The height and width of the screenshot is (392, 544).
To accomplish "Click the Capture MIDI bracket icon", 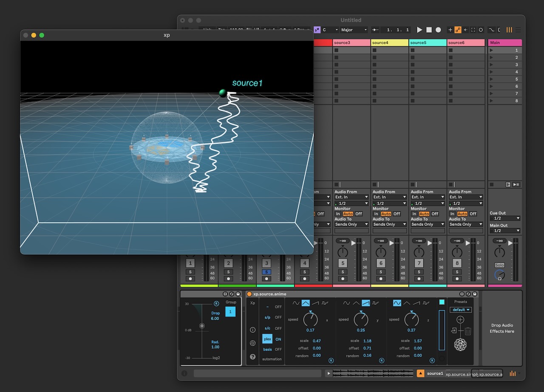I will pos(473,30).
